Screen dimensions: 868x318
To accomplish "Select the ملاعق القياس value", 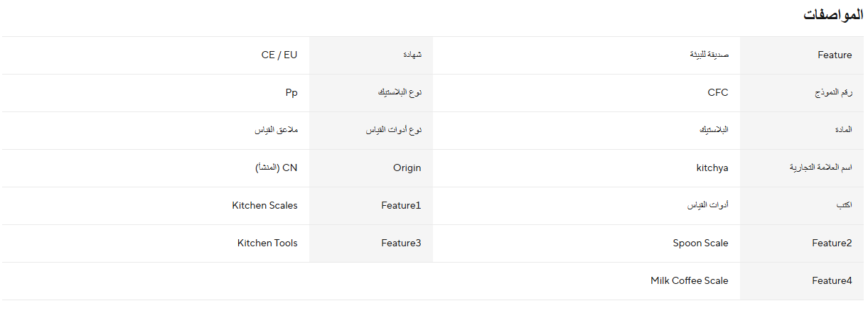I will pos(277,130).
